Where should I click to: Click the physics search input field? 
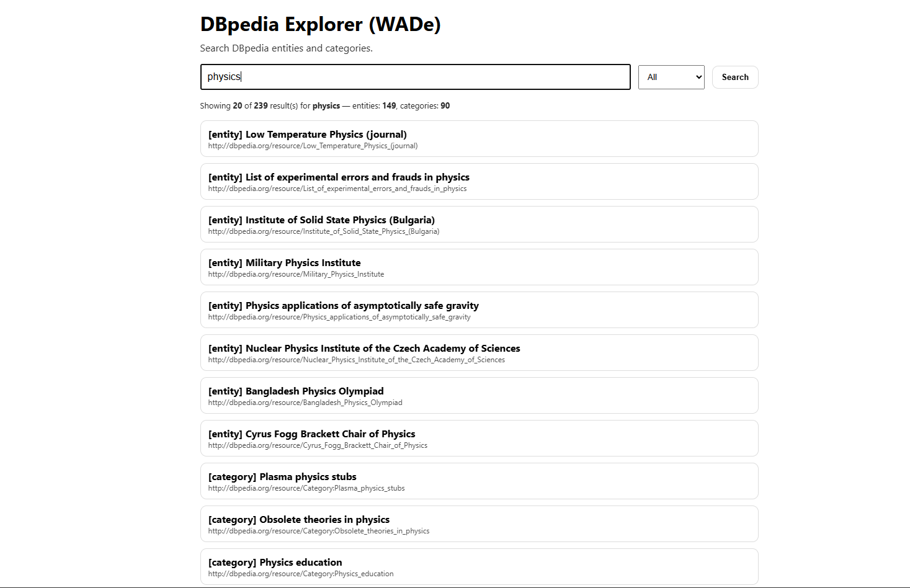pyautogui.click(x=415, y=77)
